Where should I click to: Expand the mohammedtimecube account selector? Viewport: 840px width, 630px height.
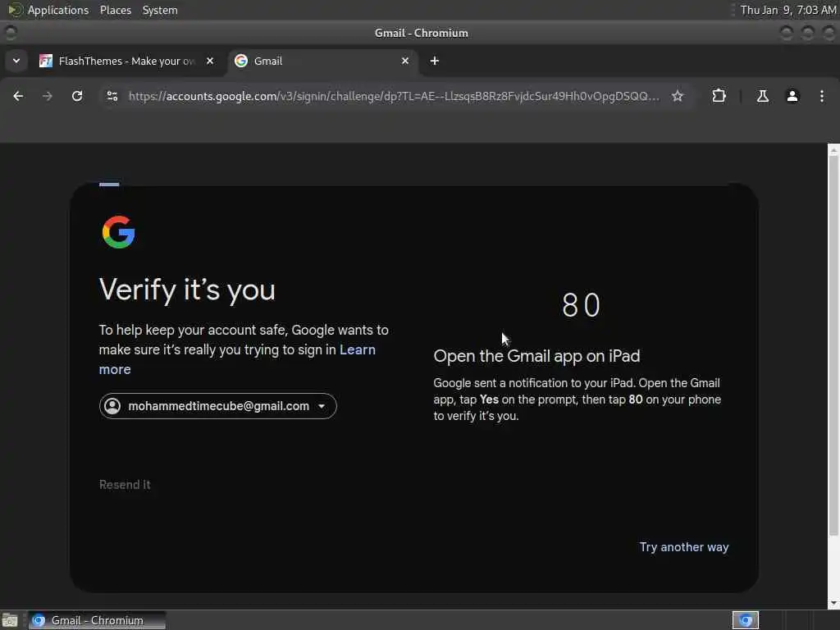218,406
